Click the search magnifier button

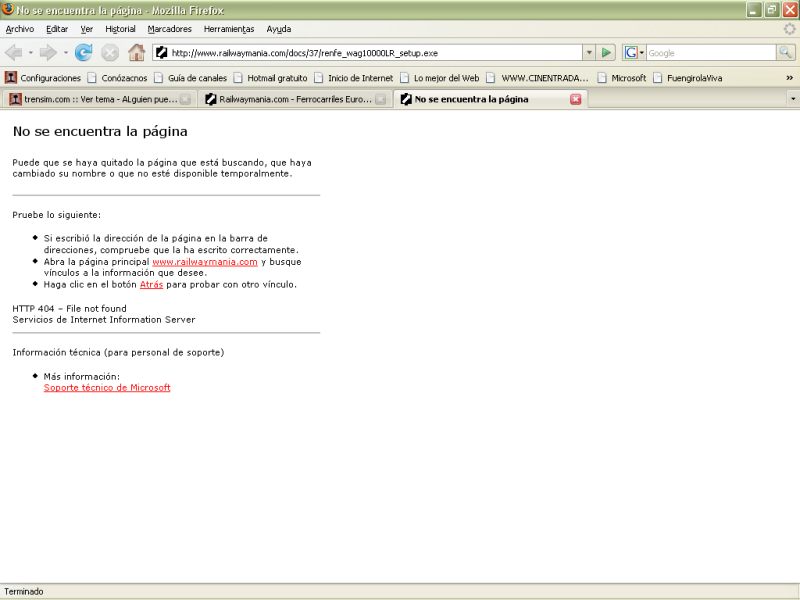pyautogui.click(x=786, y=52)
